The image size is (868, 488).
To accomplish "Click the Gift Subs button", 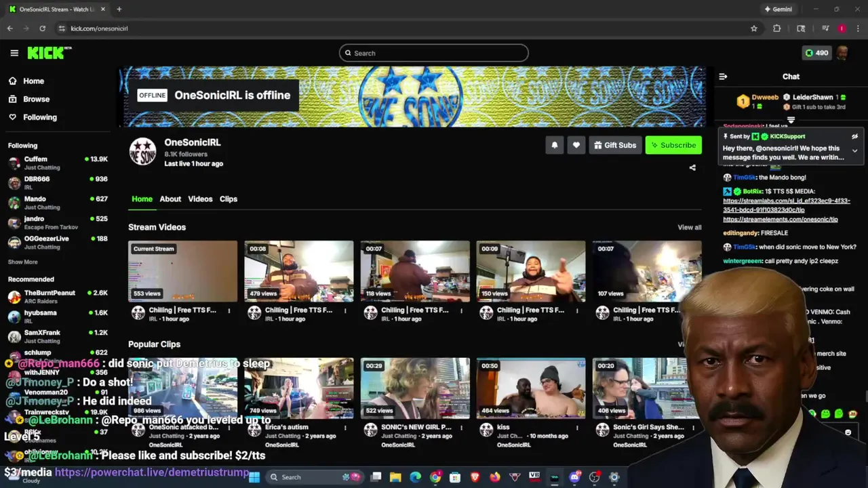I will pyautogui.click(x=615, y=145).
